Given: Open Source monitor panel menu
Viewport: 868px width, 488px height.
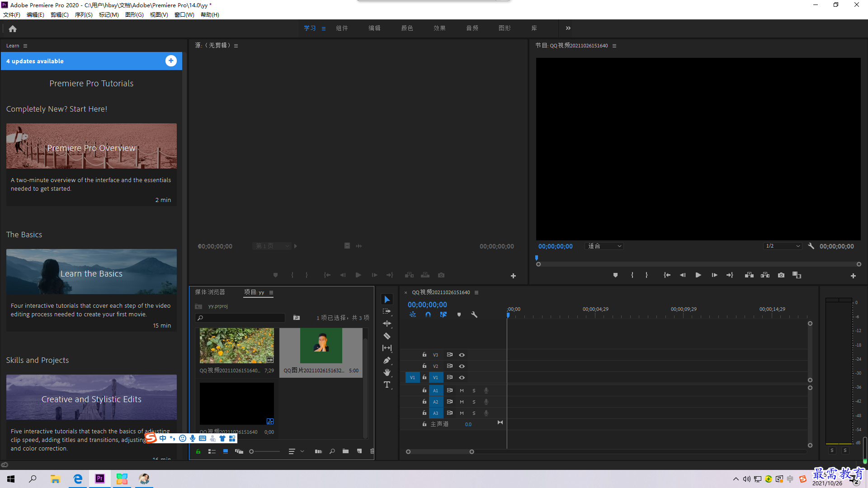Looking at the screenshot, I should point(236,46).
